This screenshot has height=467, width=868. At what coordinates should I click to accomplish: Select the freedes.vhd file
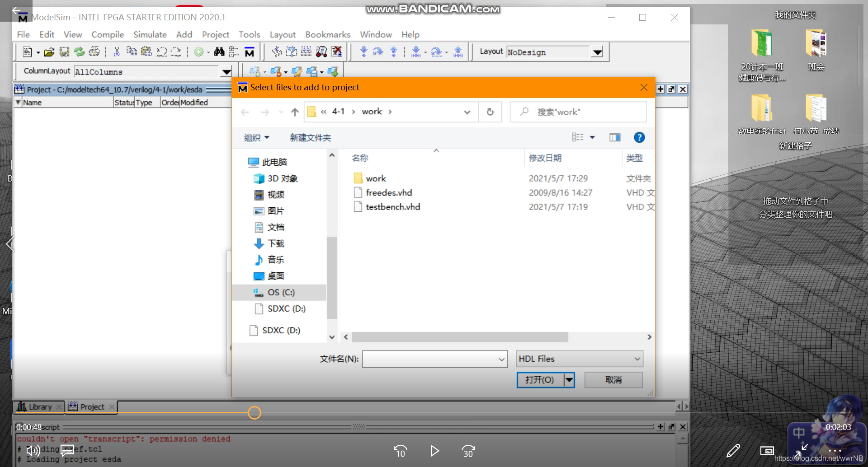coord(389,192)
